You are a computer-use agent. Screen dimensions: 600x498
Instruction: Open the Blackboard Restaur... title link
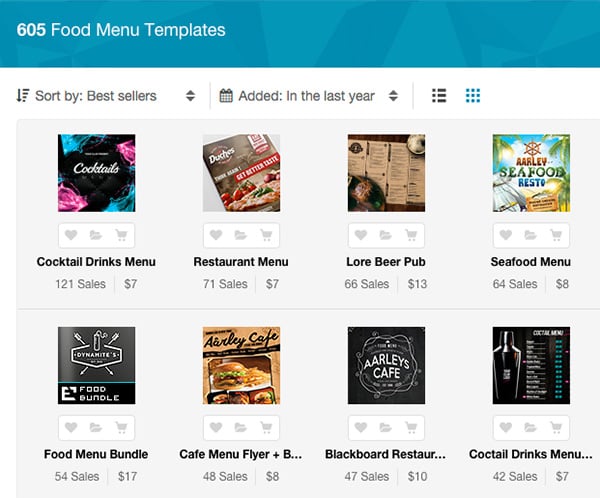[386, 454]
